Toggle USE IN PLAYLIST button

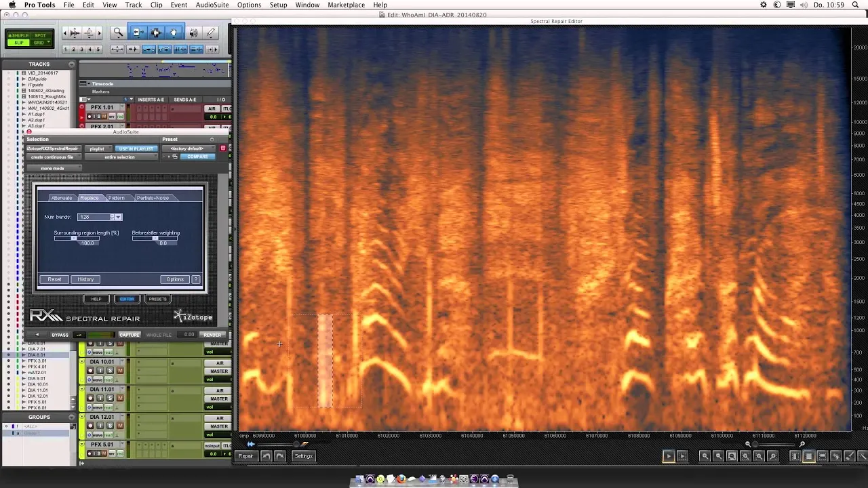coord(136,148)
